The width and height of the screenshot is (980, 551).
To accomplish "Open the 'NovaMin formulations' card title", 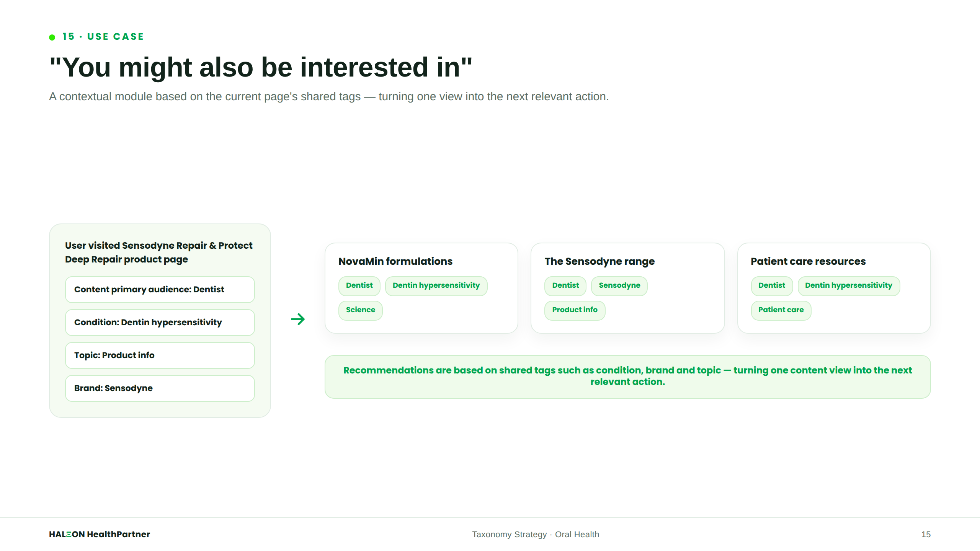I will (x=395, y=261).
